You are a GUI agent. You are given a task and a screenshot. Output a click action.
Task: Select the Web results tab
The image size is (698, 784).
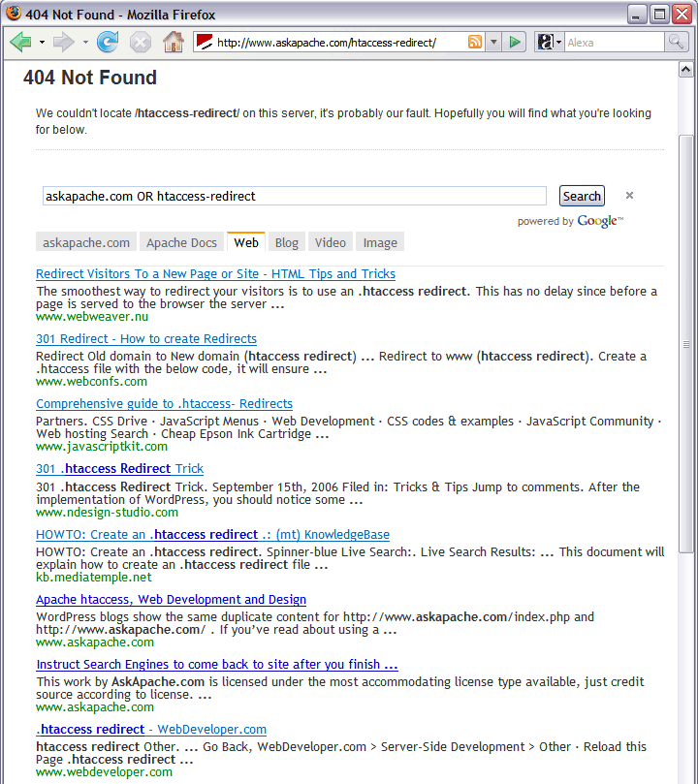(x=246, y=242)
